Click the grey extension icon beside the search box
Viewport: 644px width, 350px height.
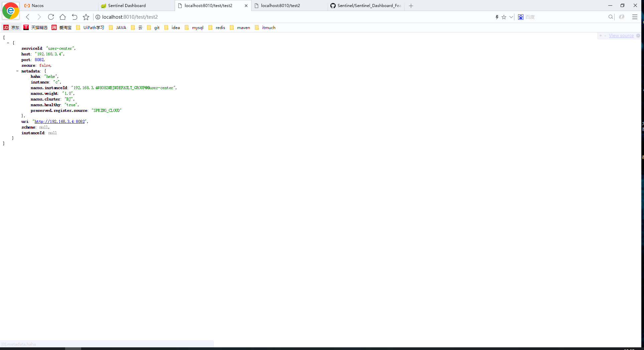622,17
